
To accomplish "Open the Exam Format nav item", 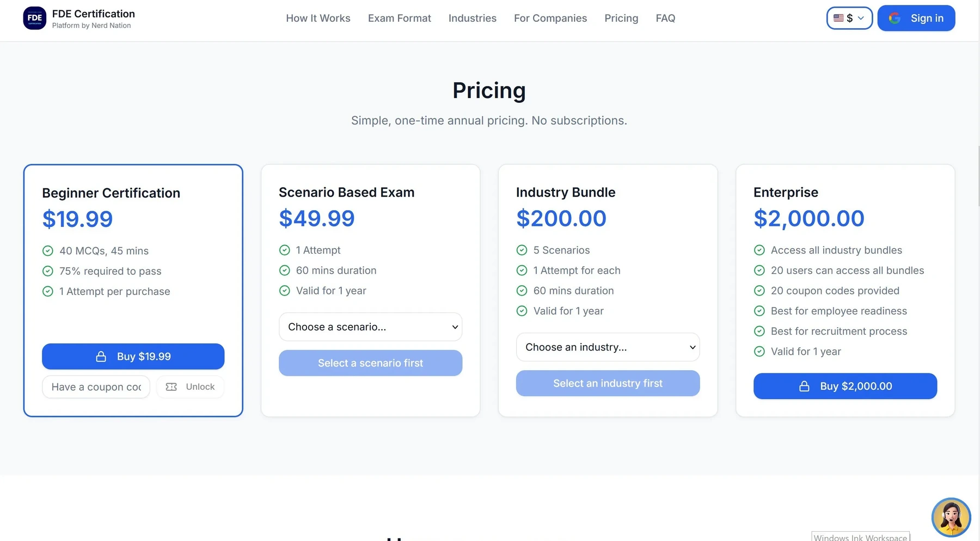I will [399, 18].
